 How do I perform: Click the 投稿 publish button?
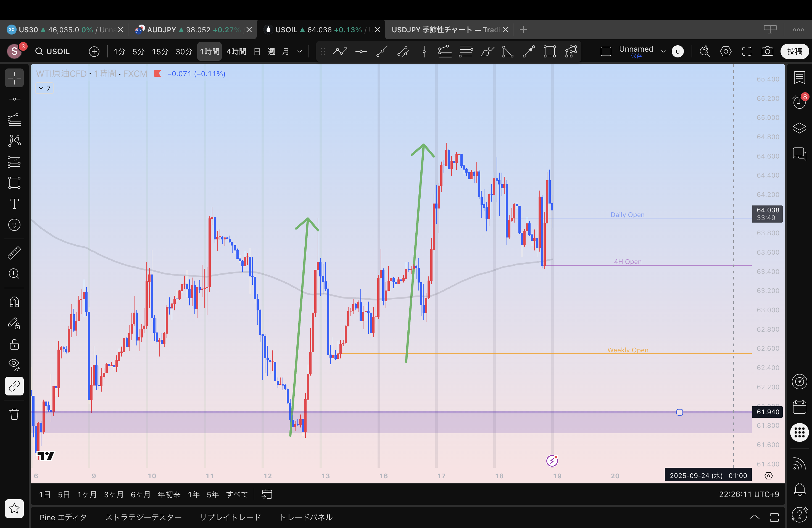[794, 52]
